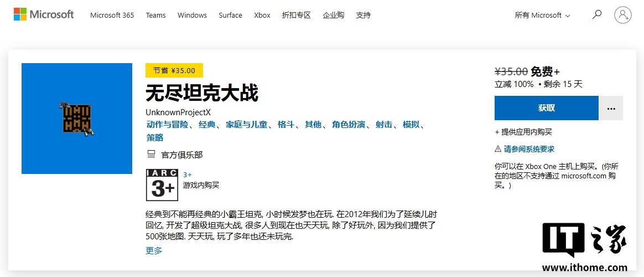Click the 3+ rating link

188,175
